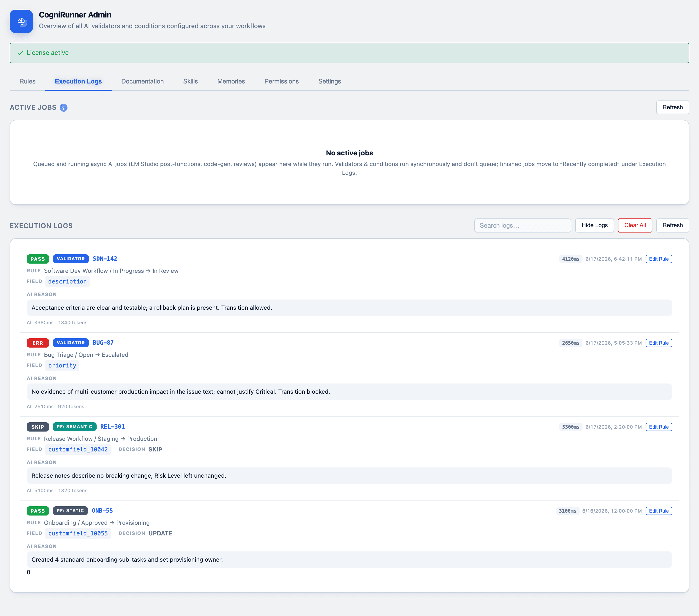
Task: Click the 2650ms duration badge
Action: click(571, 343)
